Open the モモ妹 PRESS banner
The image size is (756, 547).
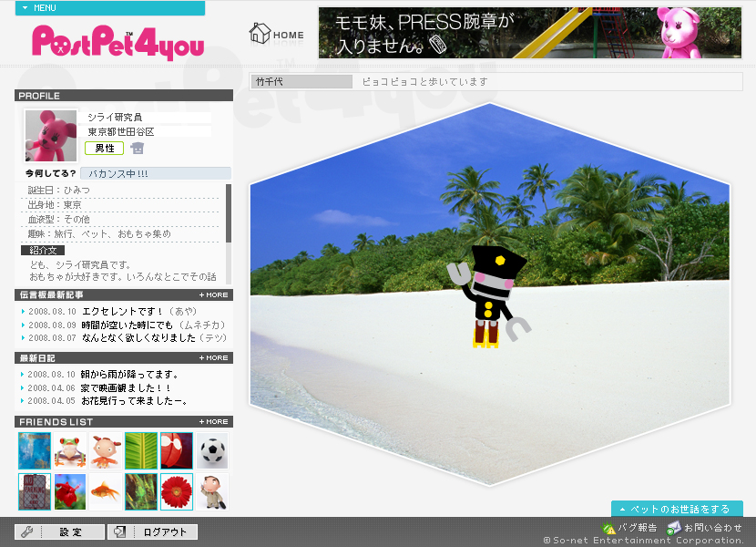click(x=529, y=33)
